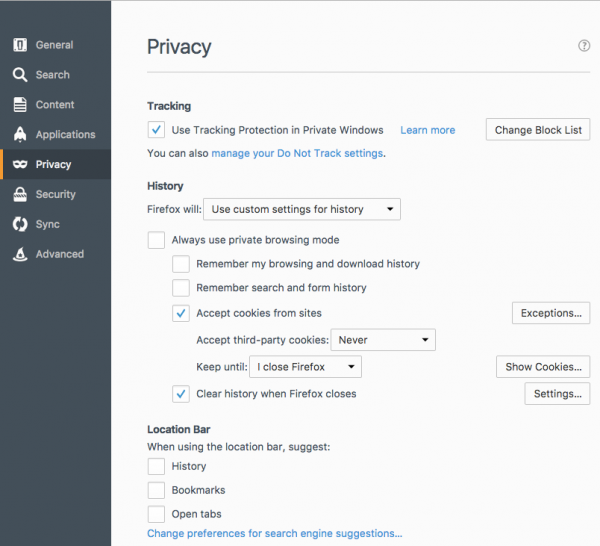The width and height of the screenshot is (600, 546).
Task: Click the Security lock icon in sidebar
Action: 20,195
